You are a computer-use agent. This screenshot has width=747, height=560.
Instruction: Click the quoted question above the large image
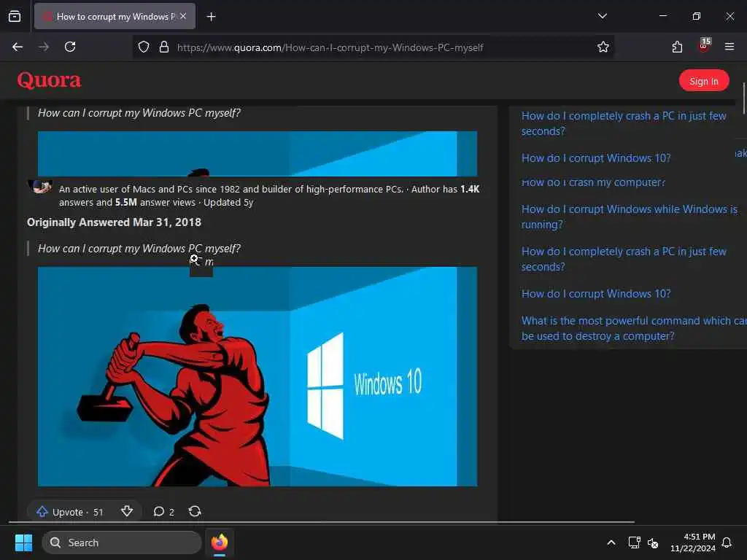pyautogui.click(x=139, y=249)
